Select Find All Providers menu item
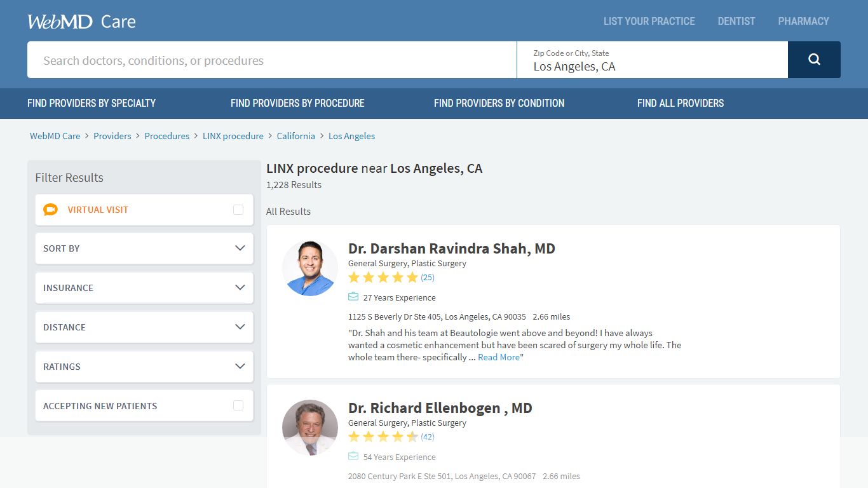Screen dimensions: 868x488 point(681,103)
